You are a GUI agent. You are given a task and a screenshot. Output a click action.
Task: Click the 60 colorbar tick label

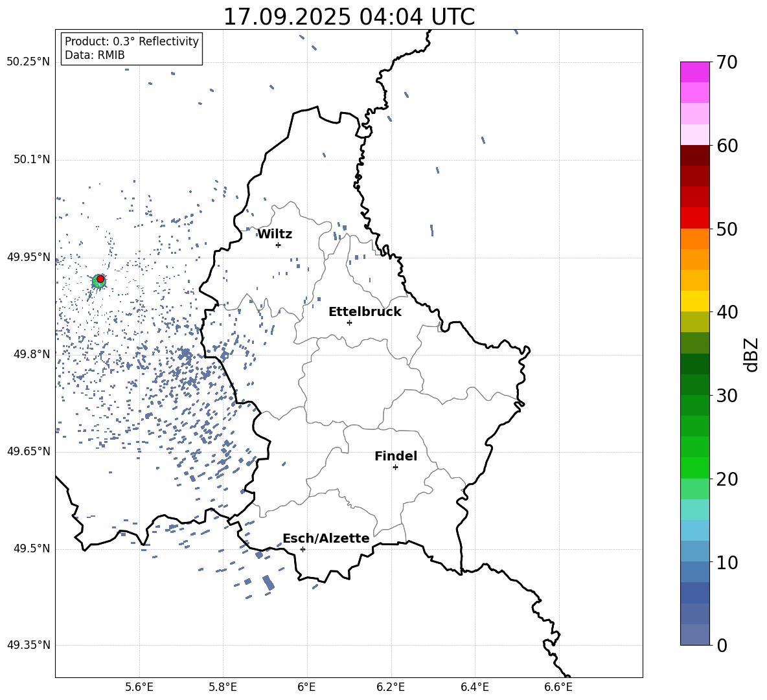point(727,146)
